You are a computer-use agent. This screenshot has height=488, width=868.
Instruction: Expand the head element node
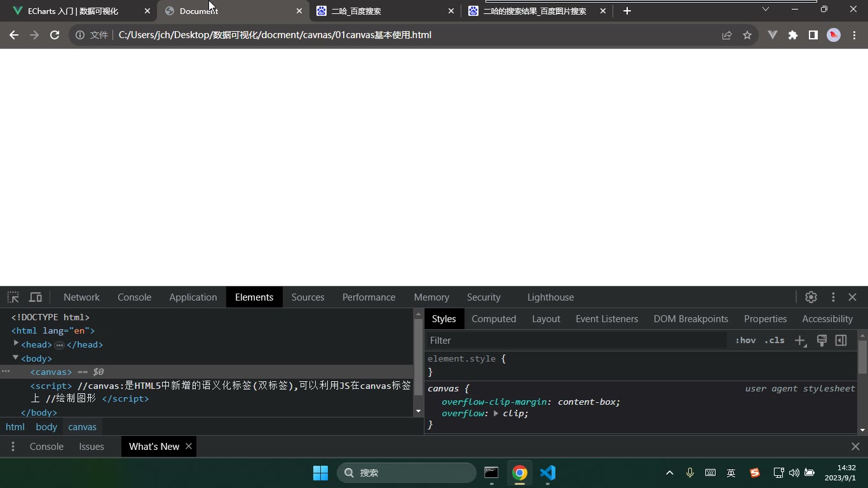point(17,343)
